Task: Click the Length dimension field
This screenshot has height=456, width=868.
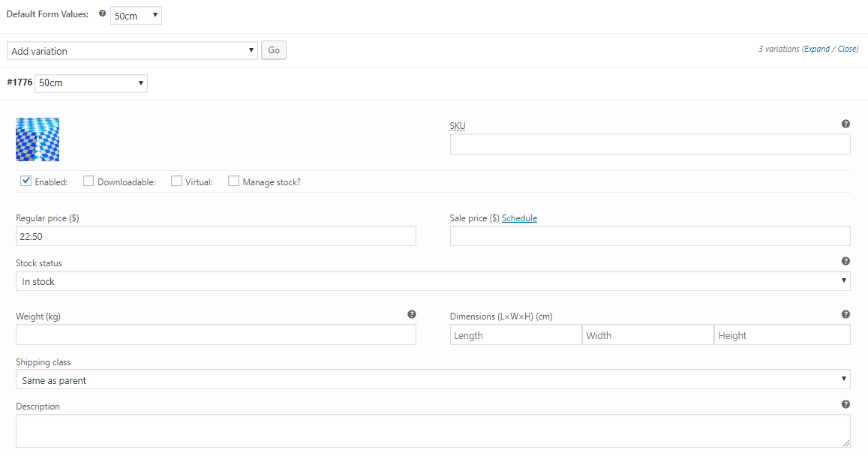Action: (x=516, y=334)
